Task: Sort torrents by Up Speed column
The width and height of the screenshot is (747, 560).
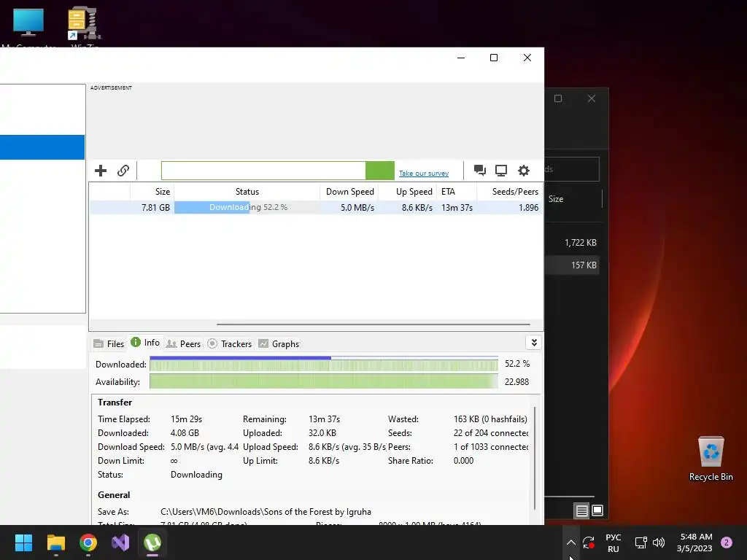Action: click(x=408, y=192)
